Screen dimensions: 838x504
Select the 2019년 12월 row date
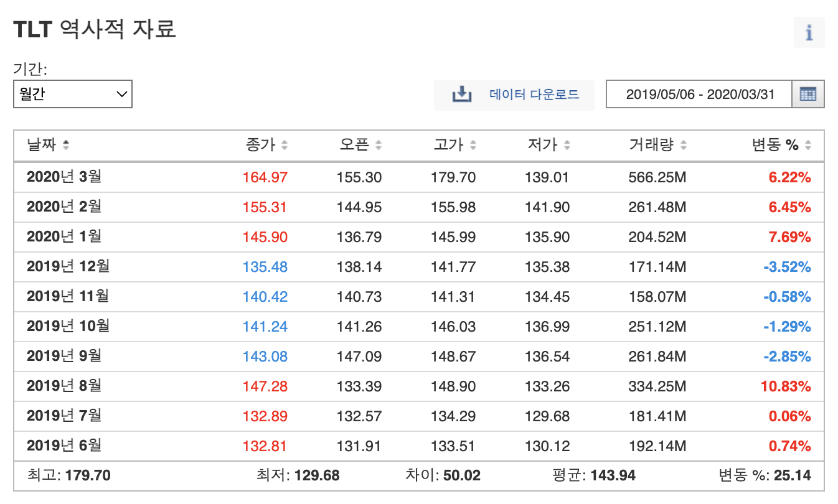click(68, 267)
